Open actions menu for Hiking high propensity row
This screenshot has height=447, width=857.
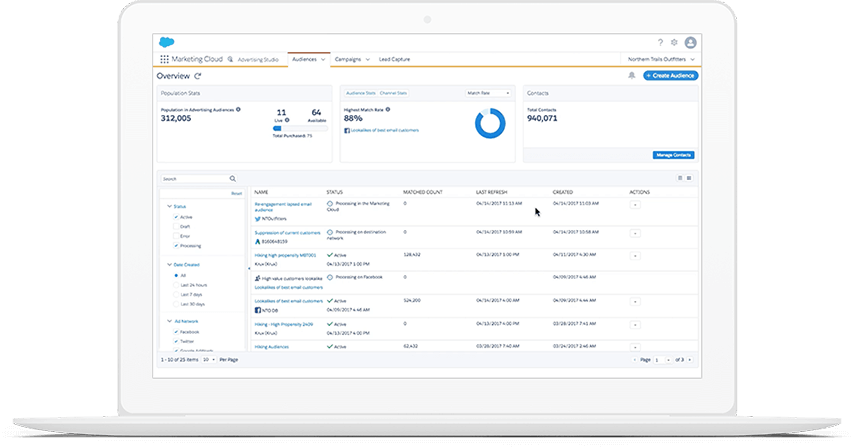(635, 256)
